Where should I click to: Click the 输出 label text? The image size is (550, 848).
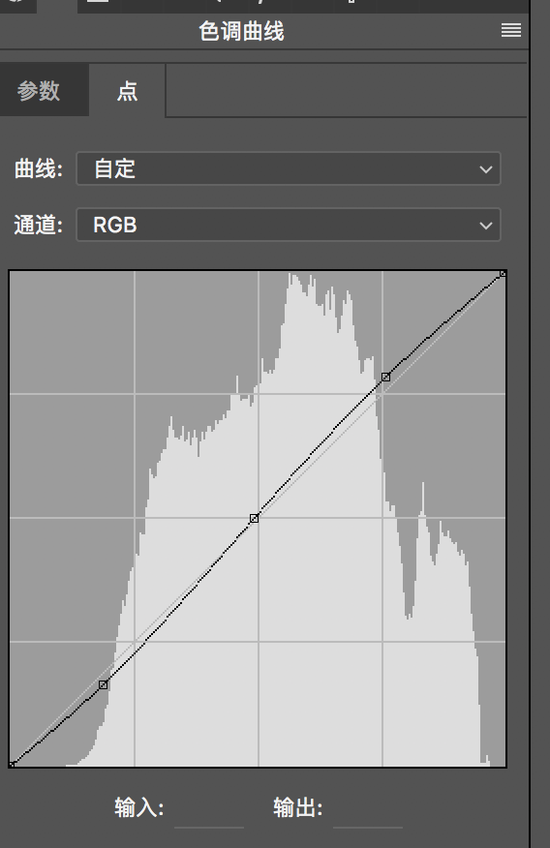pos(298,808)
